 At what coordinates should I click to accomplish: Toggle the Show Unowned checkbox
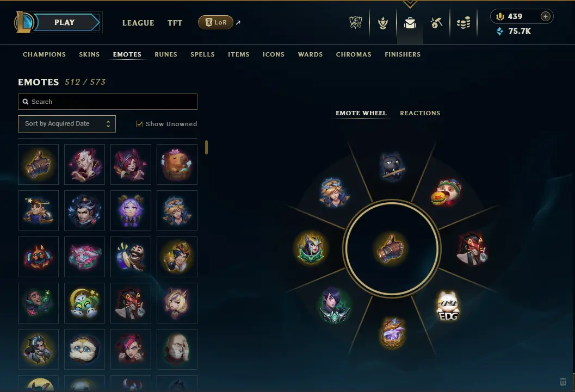click(x=139, y=124)
